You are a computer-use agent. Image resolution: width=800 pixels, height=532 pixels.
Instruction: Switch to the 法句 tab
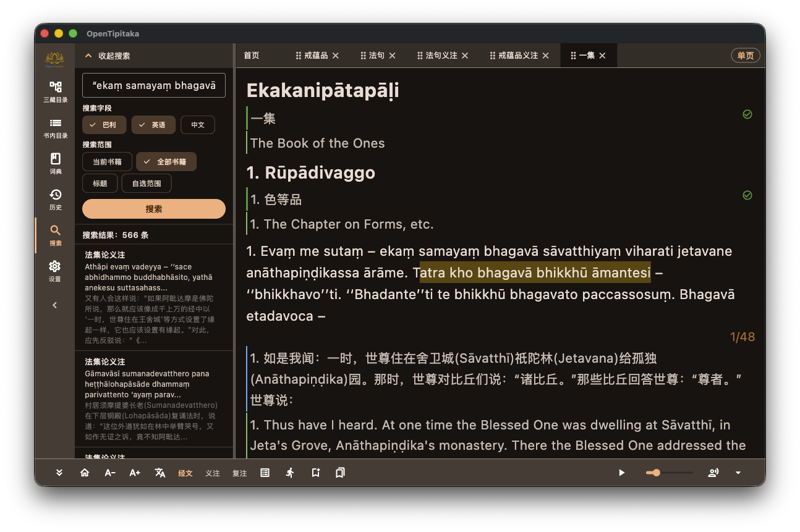coord(377,56)
